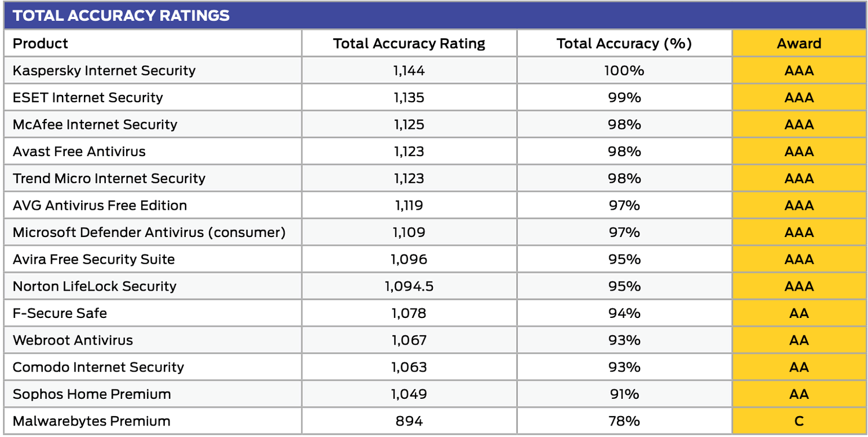This screenshot has height=437, width=868.
Task: Click the Total Accuracy Ratings title bar
Action: 121,16
